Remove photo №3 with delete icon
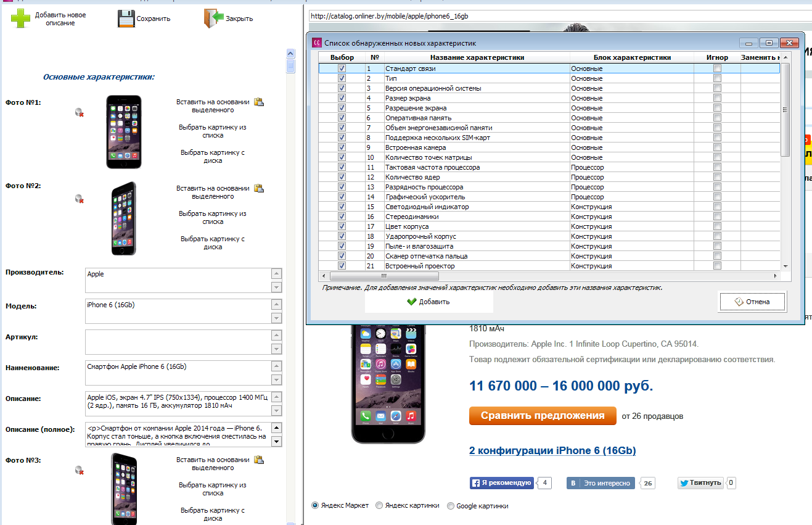 (x=79, y=470)
